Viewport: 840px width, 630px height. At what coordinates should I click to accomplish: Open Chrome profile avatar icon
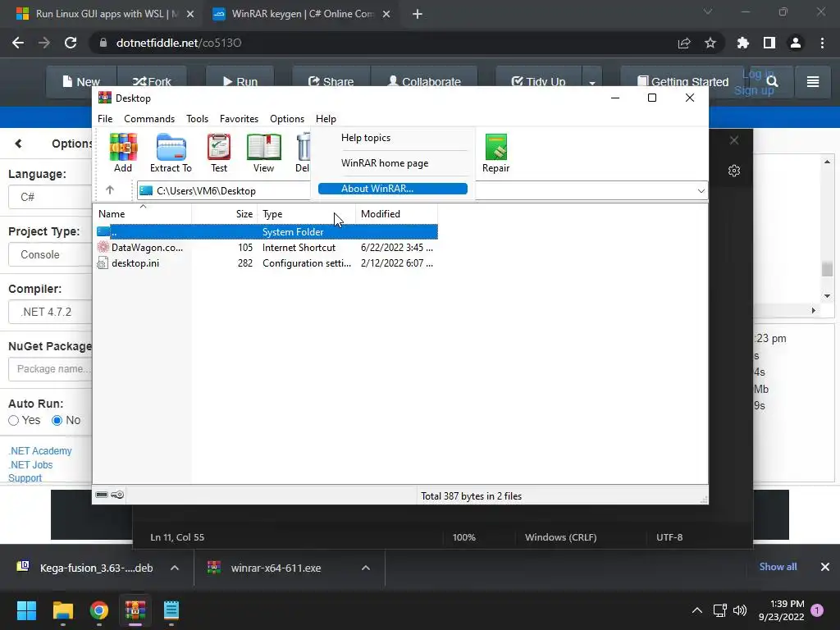796,43
